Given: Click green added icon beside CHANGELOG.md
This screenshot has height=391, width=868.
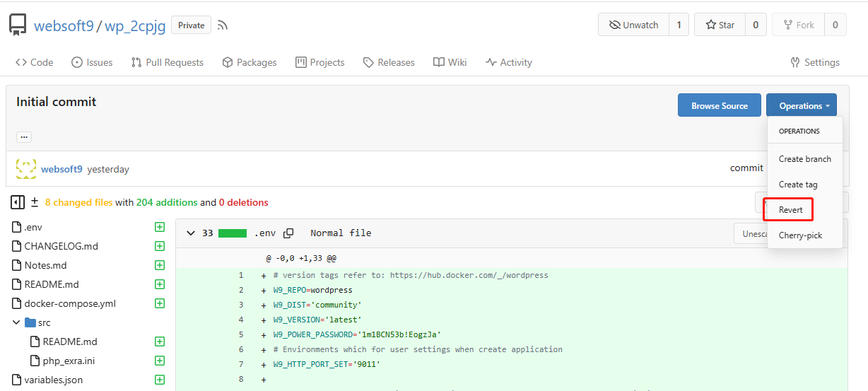Looking at the screenshot, I should 160,246.
